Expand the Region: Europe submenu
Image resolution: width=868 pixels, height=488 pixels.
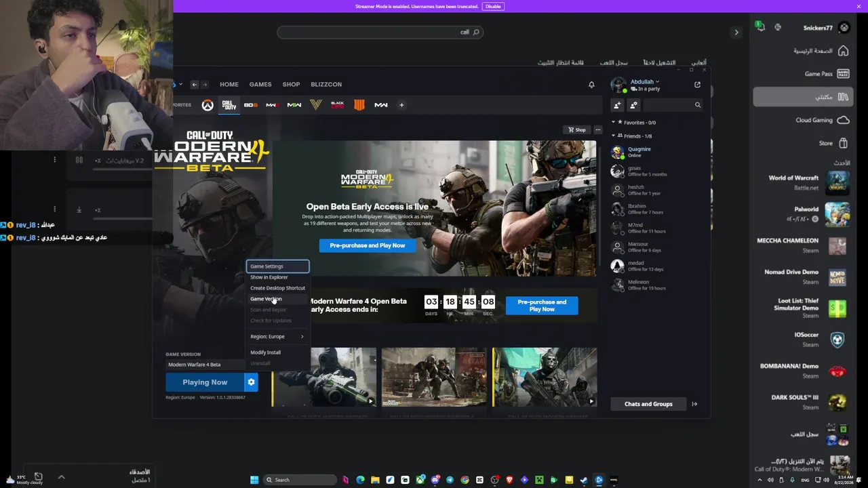pyautogui.click(x=277, y=336)
